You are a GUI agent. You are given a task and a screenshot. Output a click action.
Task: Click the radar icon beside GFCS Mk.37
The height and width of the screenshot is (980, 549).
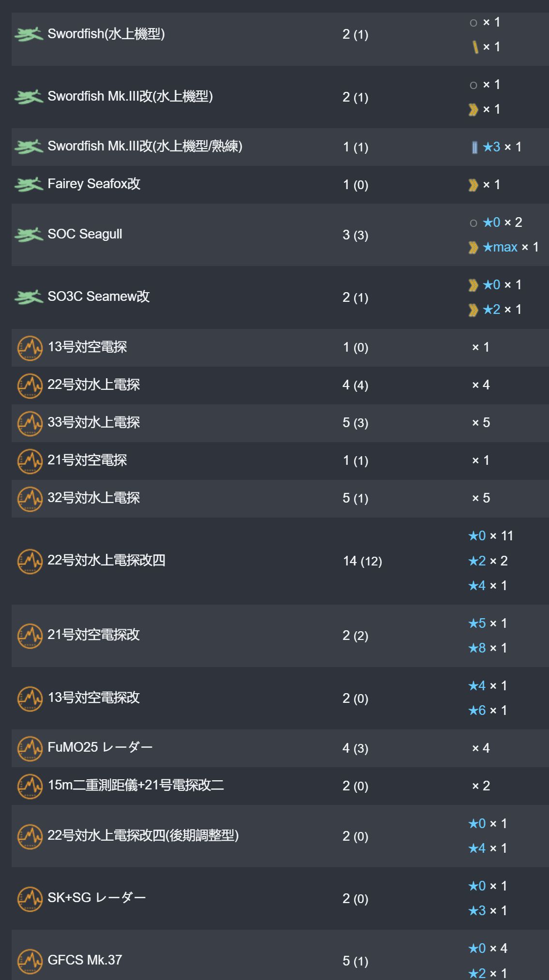(x=30, y=961)
